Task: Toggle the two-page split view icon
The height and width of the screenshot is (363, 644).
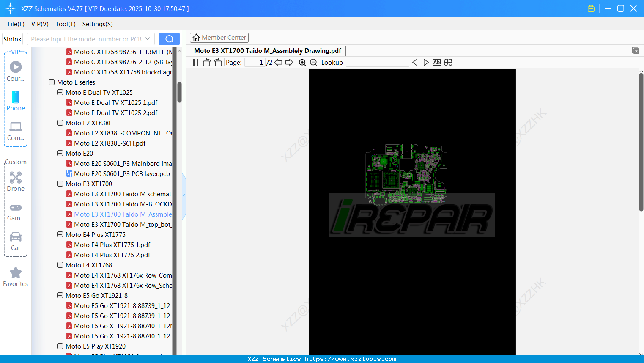Action: click(194, 62)
